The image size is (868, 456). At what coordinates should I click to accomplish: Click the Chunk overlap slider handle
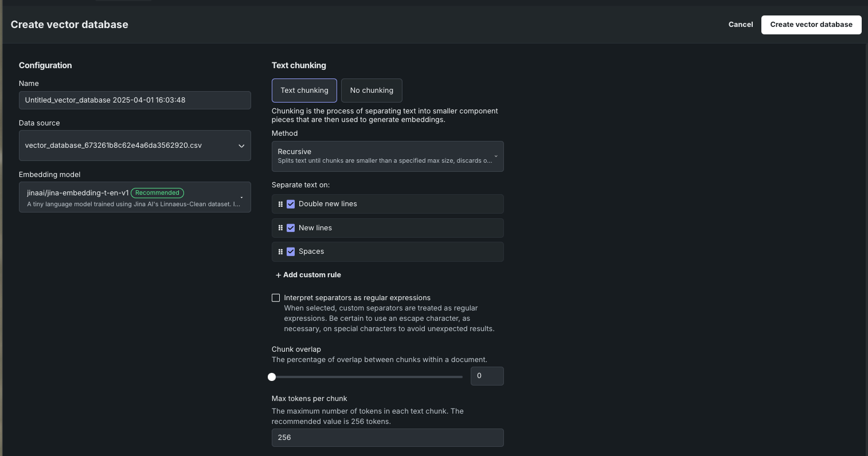click(272, 377)
